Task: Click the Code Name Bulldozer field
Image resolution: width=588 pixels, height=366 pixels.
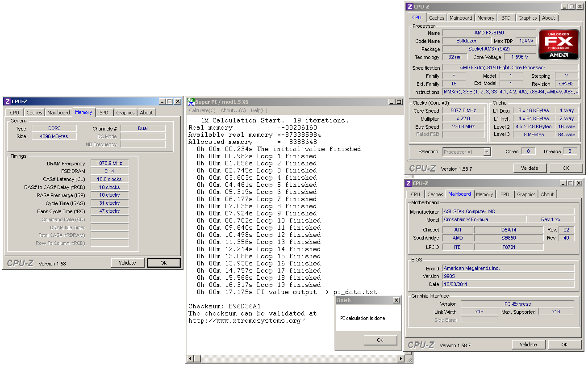Action: tap(466, 41)
